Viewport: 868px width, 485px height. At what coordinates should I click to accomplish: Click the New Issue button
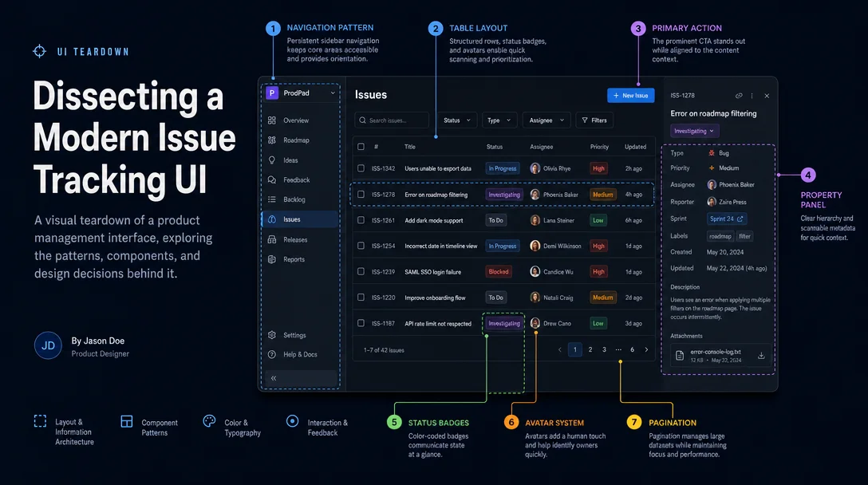tap(630, 95)
